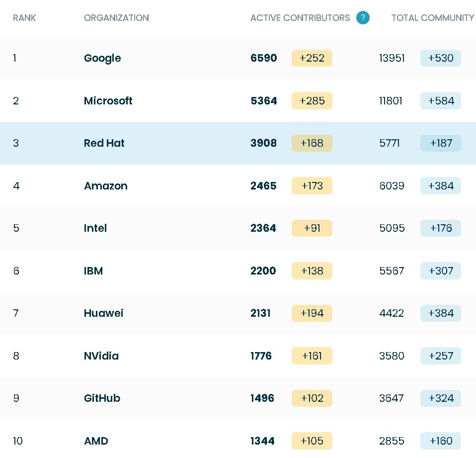This screenshot has width=476, height=458.
Task: Open the AMD organization entry
Action: 96,441
